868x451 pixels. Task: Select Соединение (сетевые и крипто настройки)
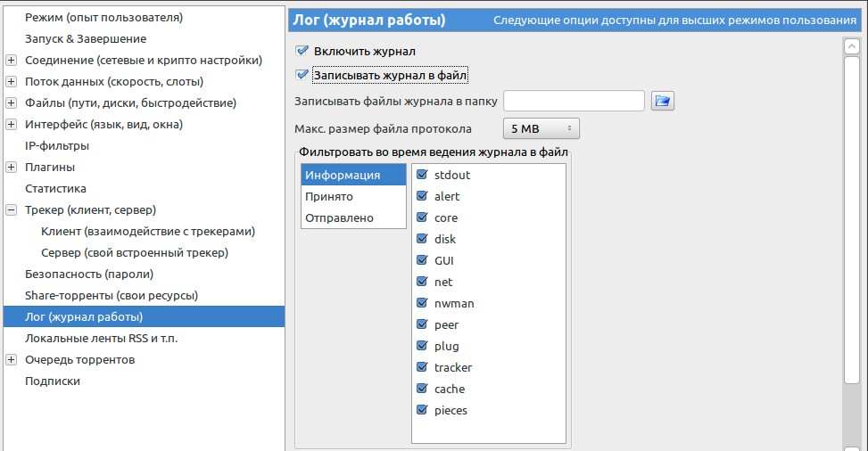coord(144,60)
